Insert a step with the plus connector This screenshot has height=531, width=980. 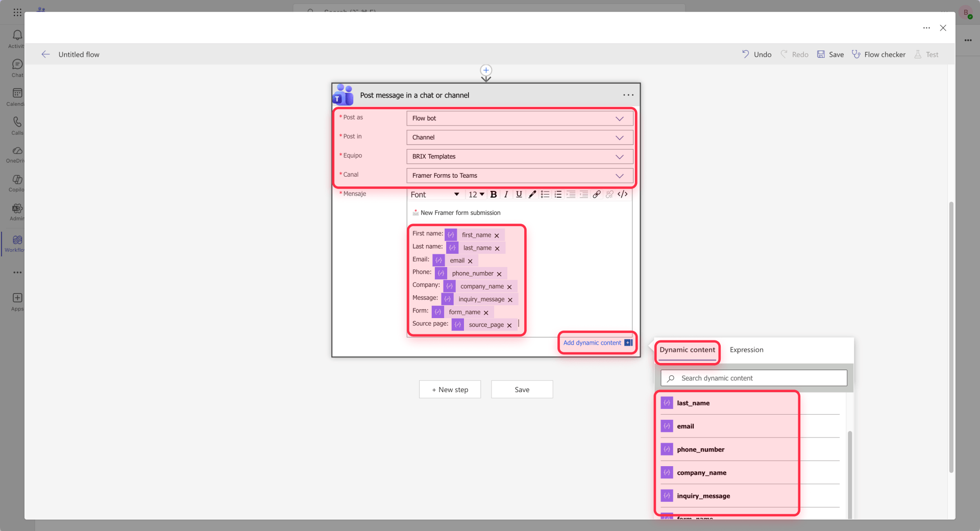[486, 70]
